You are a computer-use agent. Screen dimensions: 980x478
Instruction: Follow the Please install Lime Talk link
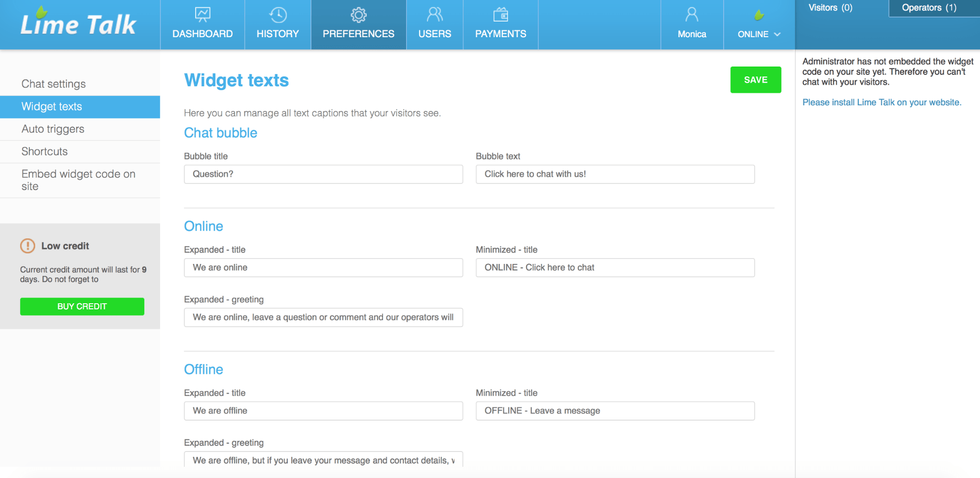pos(881,102)
